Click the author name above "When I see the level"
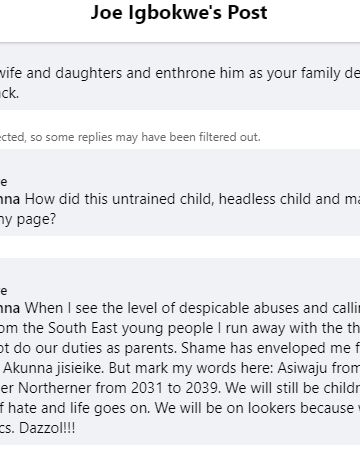The width and height of the screenshot is (360, 457). click(3, 291)
